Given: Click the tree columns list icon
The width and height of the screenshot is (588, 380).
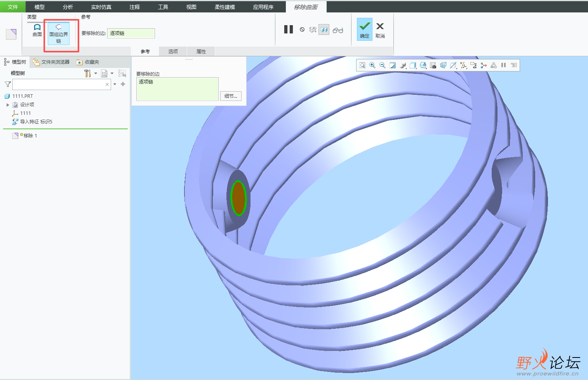Looking at the screenshot, I should (104, 73).
